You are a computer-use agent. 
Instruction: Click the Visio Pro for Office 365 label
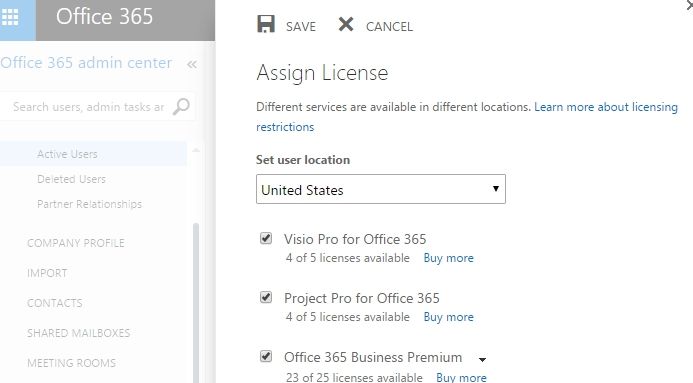tap(355, 239)
